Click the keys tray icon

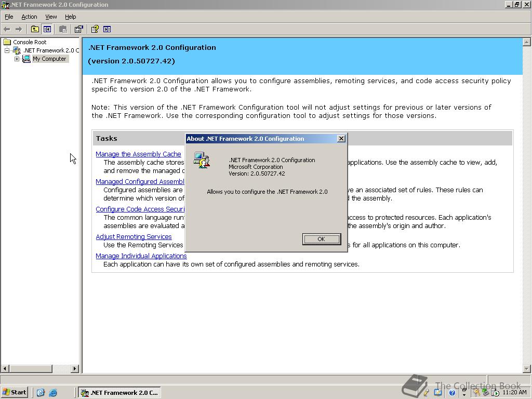[477, 393]
